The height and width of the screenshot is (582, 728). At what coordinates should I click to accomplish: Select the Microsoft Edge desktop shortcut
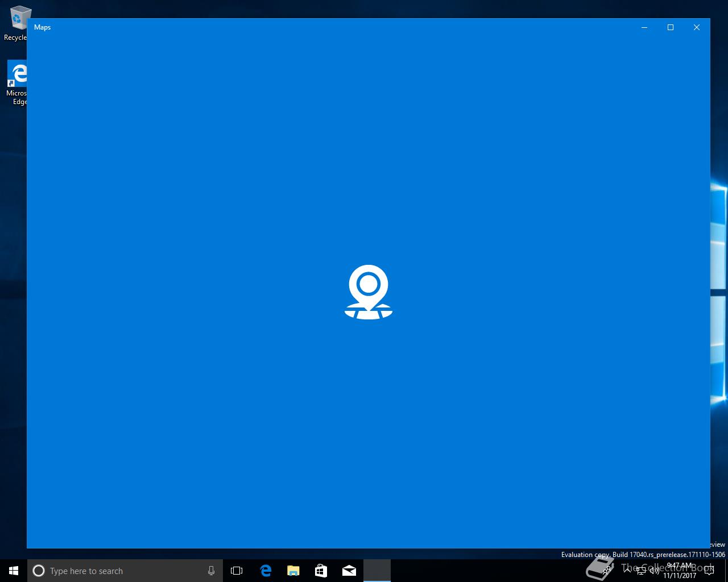(17, 83)
